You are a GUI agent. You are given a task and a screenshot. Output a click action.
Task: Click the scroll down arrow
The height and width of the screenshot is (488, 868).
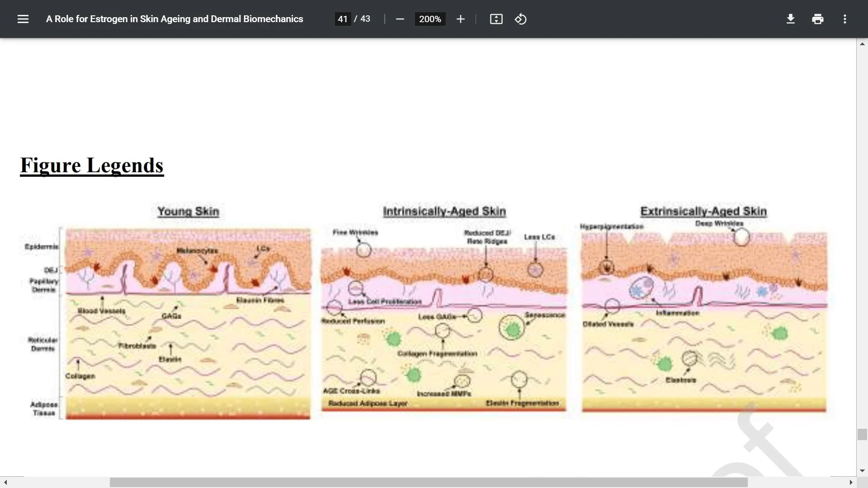point(862,471)
